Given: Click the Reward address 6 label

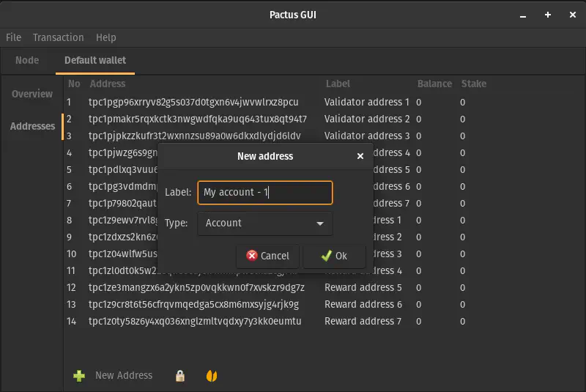Looking at the screenshot, I should 363,304.
